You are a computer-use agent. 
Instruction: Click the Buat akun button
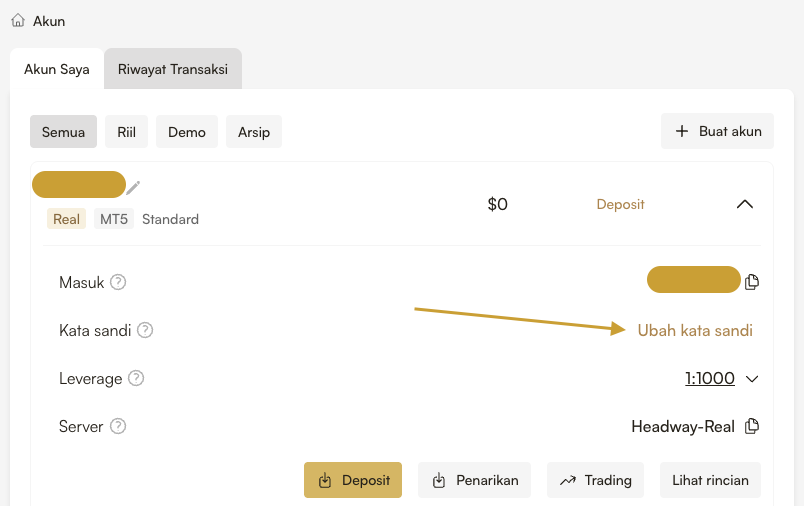717,131
